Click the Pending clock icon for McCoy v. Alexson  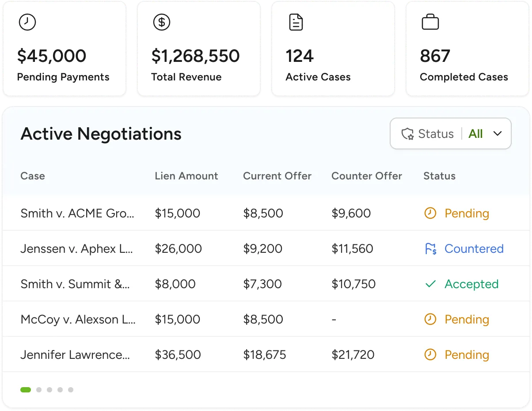(430, 320)
